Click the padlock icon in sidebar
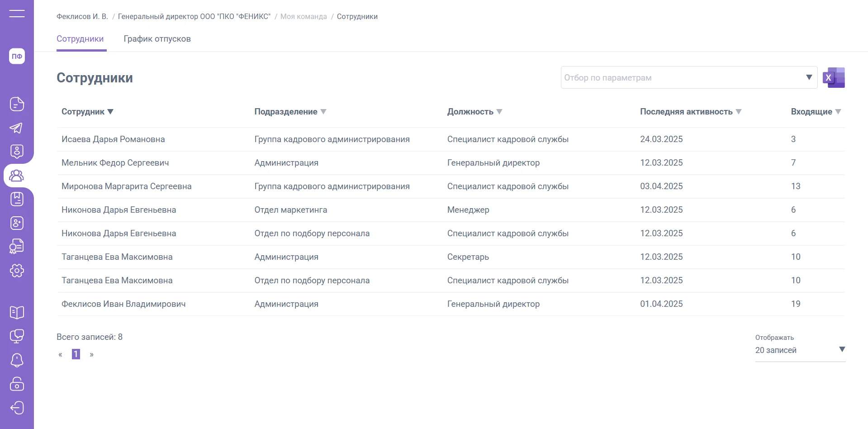The height and width of the screenshot is (429, 868). tap(17, 384)
